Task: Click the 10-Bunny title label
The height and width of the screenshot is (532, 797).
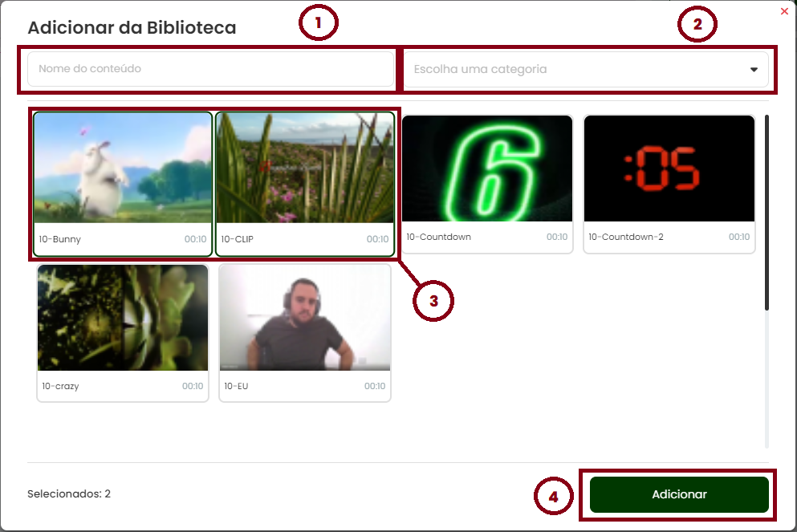Action: [x=60, y=239]
